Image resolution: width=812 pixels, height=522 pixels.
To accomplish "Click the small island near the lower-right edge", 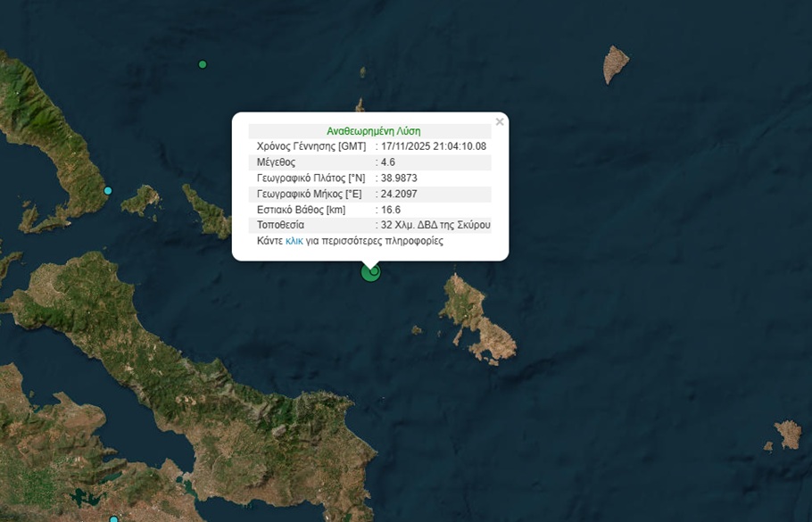I will pyautogui.click(x=788, y=435).
